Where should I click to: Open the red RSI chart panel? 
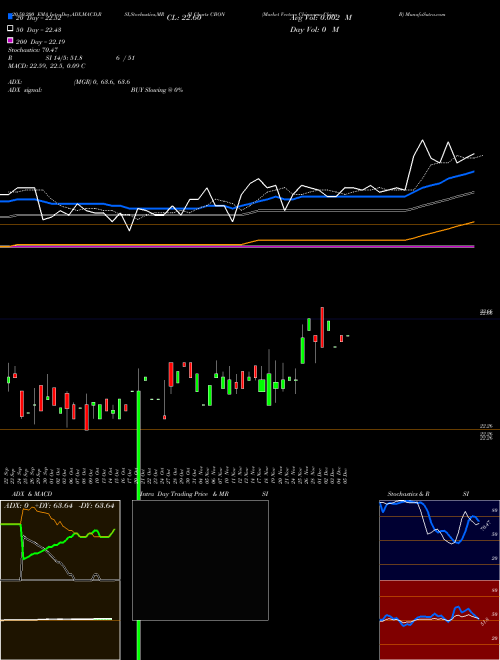pyautogui.click(x=439, y=620)
